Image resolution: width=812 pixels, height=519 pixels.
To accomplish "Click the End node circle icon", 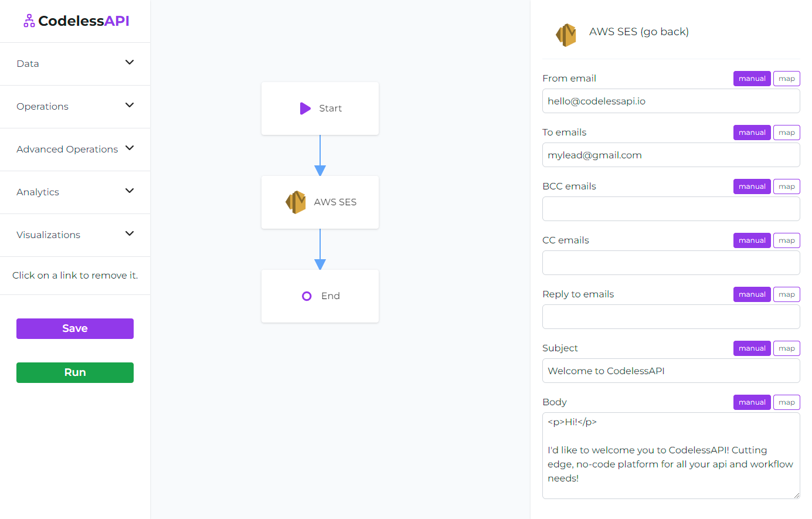I will point(307,296).
